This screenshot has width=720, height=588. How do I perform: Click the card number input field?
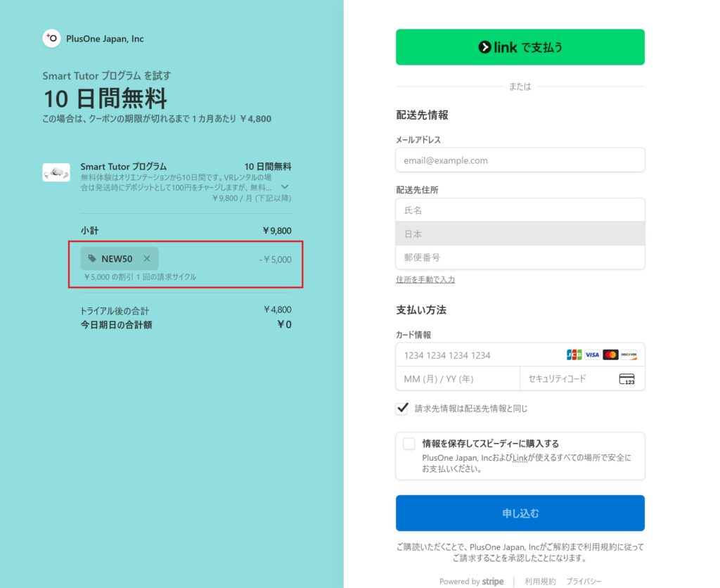coord(478,355)
